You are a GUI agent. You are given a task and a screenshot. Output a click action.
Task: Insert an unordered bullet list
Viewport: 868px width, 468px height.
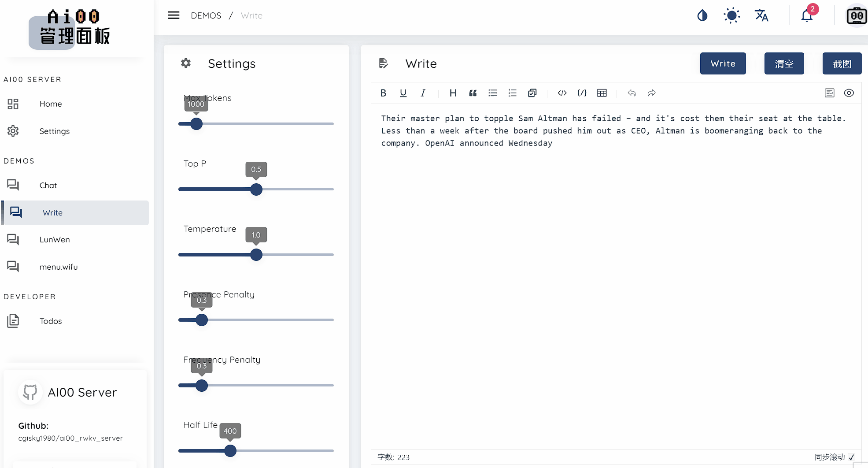click(x=493, y=93)
